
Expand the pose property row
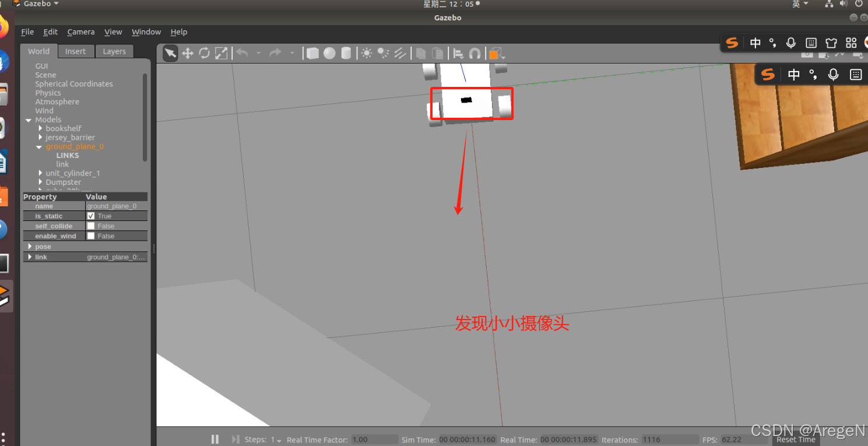pos(30,247)
